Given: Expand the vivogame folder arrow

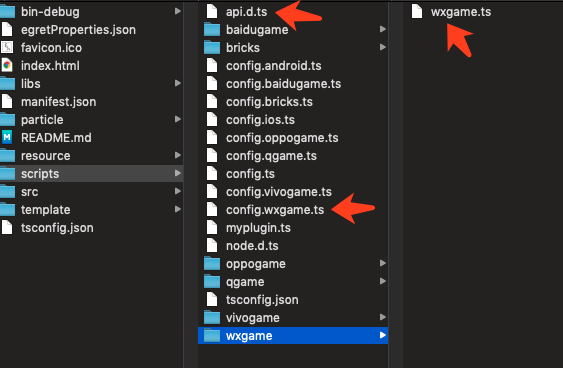Looking at the screenshot, I should point(383,317).
